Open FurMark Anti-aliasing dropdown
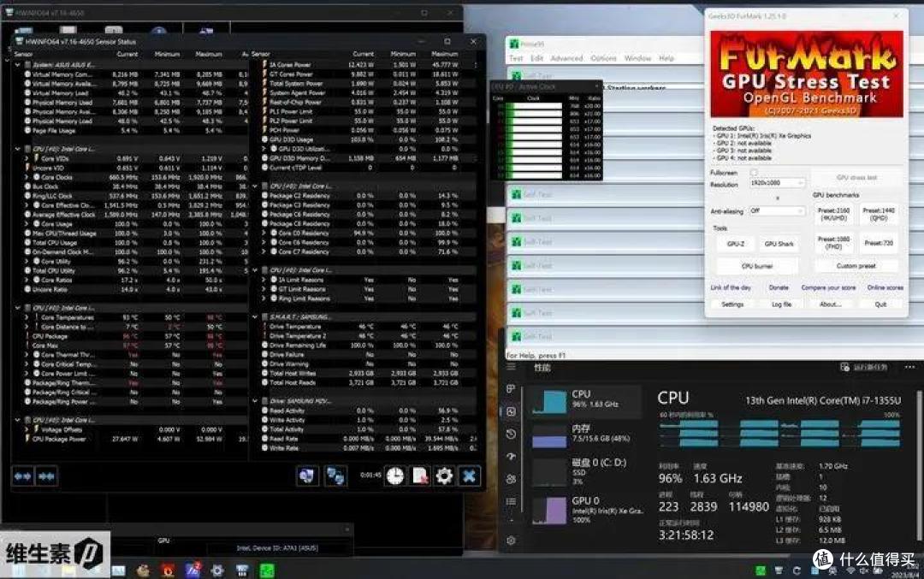Viewport: 924px width, 579px height. tap(777, 210)
